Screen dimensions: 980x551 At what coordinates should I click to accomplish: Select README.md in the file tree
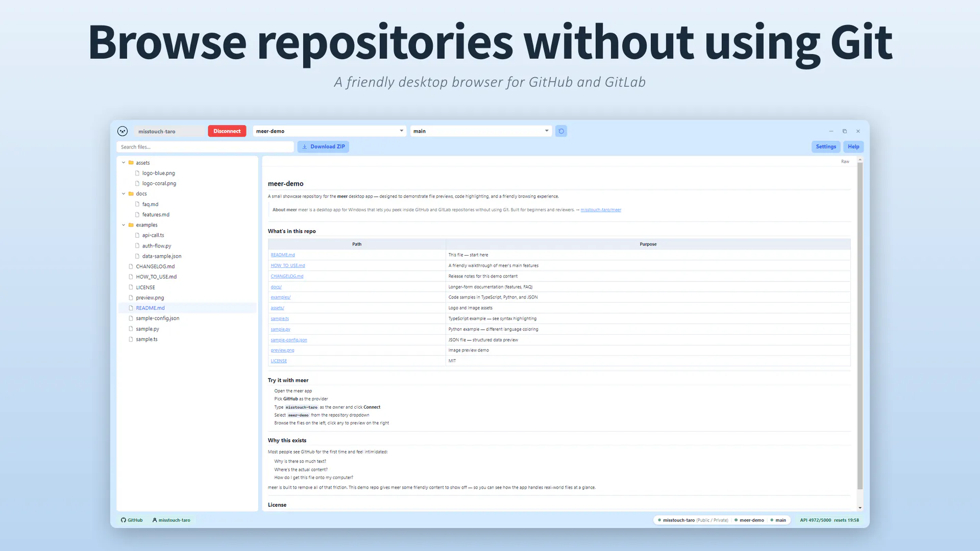click(x=187, y=308)
